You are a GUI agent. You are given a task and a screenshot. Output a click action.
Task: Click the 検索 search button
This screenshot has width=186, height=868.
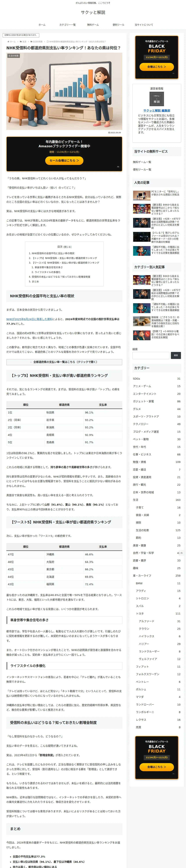[x=176, y=355]
